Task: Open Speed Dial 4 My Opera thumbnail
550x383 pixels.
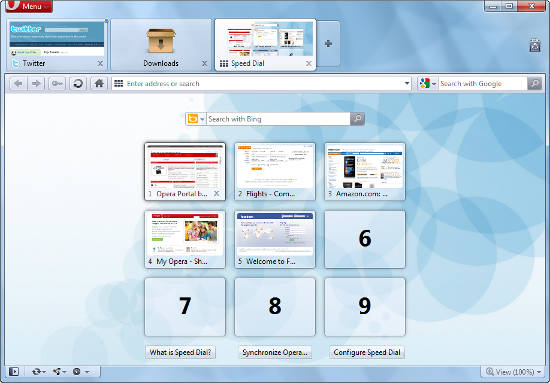Action: (x=185, y=239)
